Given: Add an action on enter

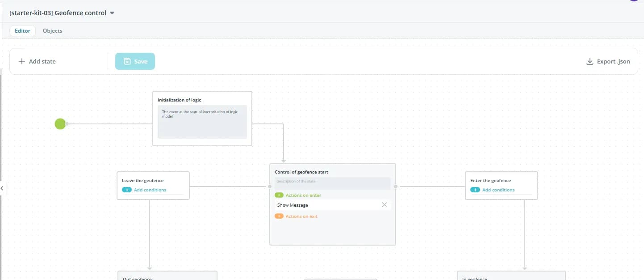Looking at the screenshot, I should (x=279, y=195).
